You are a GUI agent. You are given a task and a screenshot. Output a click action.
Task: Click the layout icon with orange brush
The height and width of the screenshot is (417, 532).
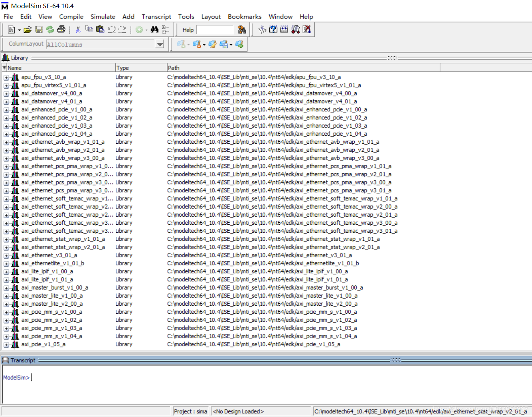pos(197,45)
